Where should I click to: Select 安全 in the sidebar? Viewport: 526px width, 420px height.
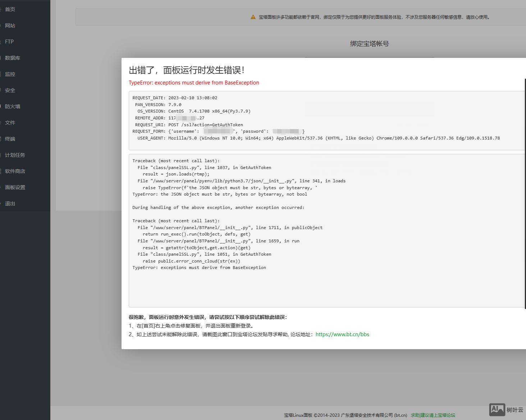coord(10,90)
